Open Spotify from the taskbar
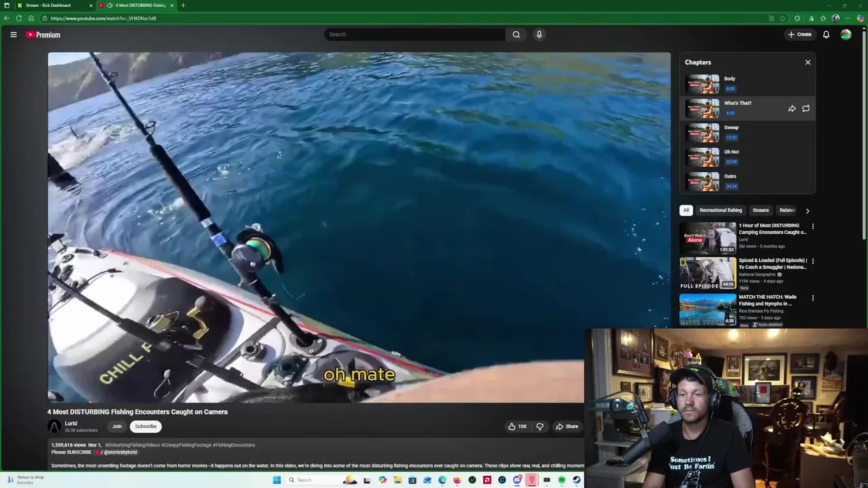The image size is (868, 488). point(561,480)
